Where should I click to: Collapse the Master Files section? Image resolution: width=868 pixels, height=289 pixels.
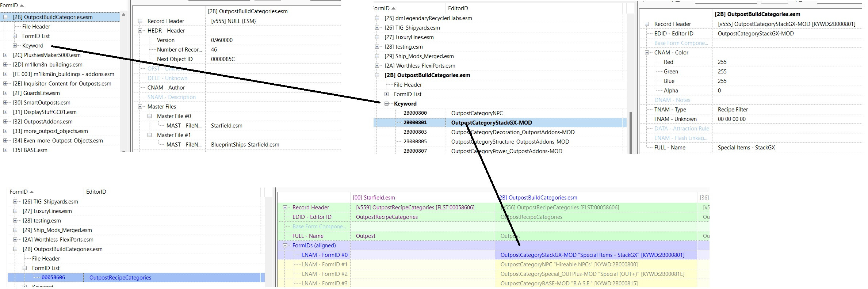pyautogui.click(x=140, y=106)
